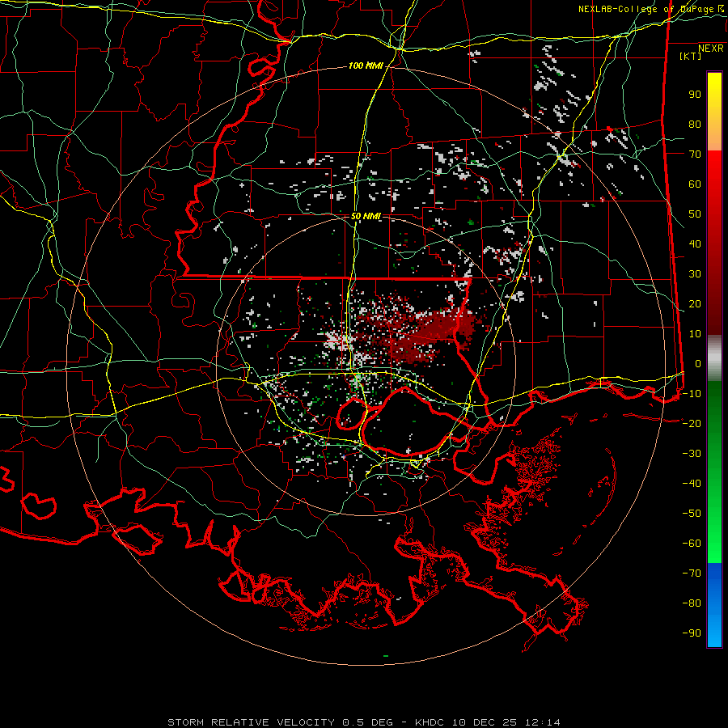Select the 90 value on velocity scale
The height and width of the screenshot is (728, 728).
(x=695, y=95)
